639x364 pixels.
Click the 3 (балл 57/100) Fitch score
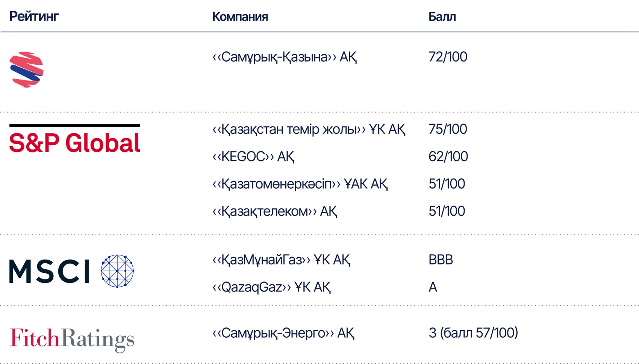tap(473, 333)
